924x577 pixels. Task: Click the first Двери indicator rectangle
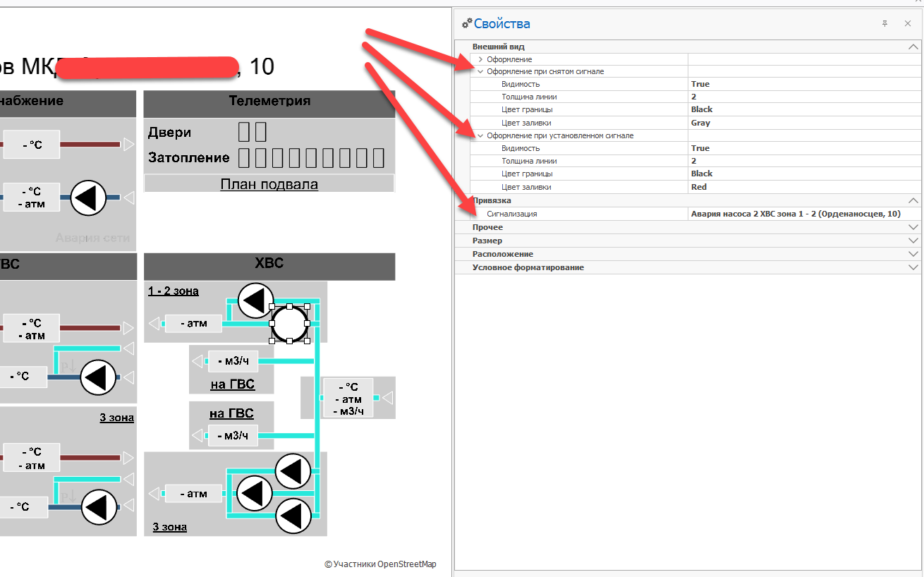[x=243, y=133]
